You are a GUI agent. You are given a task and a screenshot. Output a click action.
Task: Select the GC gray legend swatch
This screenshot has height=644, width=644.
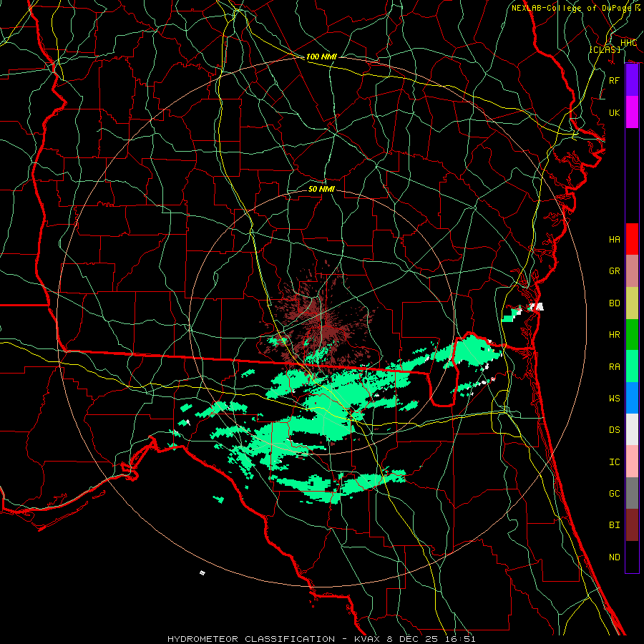pos(632,493)
